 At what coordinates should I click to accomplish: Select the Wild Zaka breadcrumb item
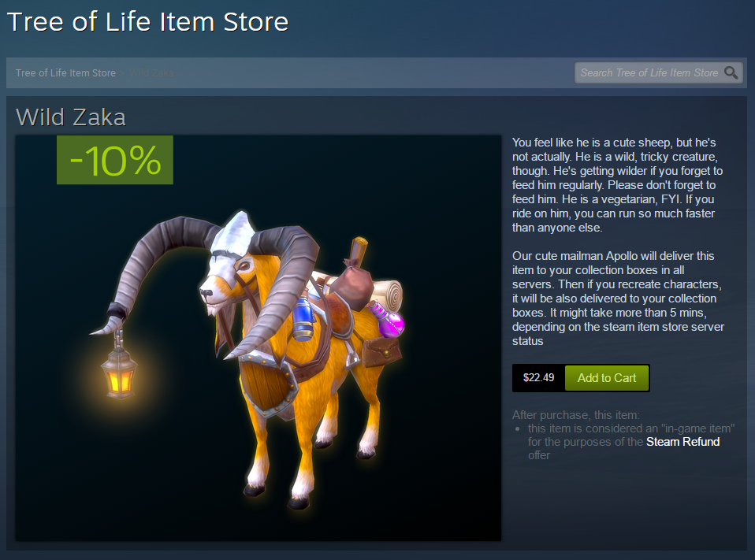point(151,72)
